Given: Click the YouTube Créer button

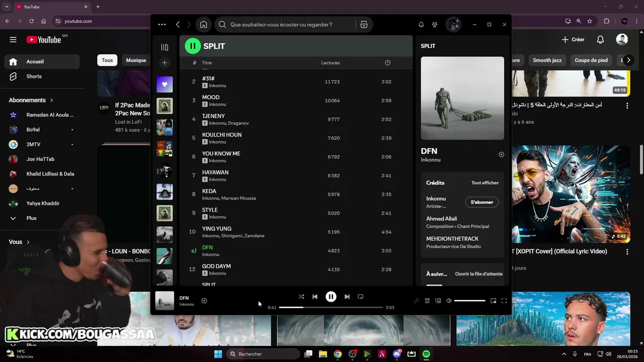Looking at the screenshot, I should coord(573,40).
